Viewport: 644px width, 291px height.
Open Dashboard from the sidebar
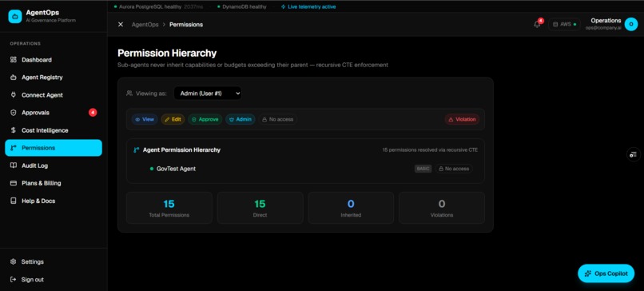[x=54, y=60]
